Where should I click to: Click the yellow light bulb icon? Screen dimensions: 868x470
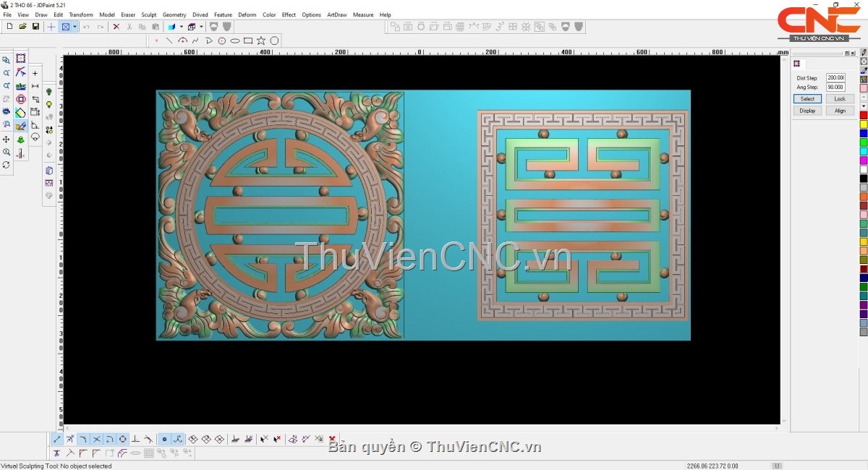(x=49, y=105)
